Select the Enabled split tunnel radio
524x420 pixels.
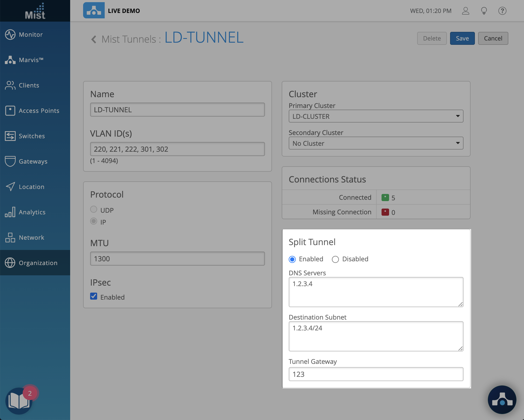292,259
